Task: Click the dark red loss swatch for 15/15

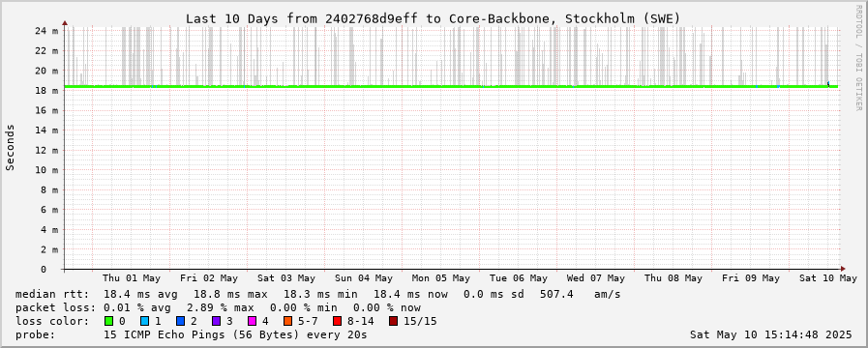Action: tap(393, 321)
